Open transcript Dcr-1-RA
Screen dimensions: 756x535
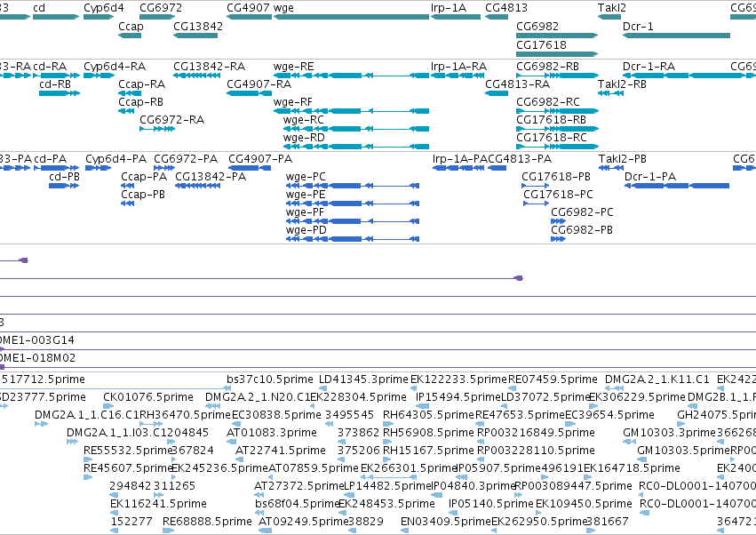point(649,66)
